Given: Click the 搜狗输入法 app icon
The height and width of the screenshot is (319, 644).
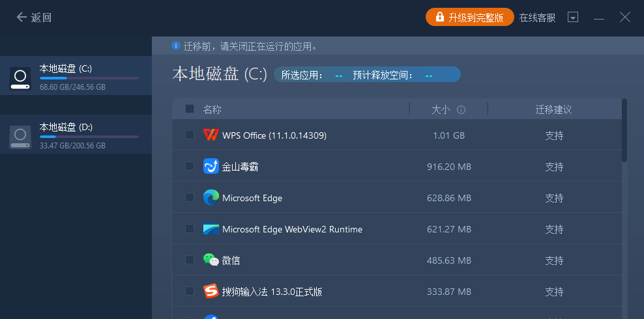Looking at the screenshot, I should point(211,292).
